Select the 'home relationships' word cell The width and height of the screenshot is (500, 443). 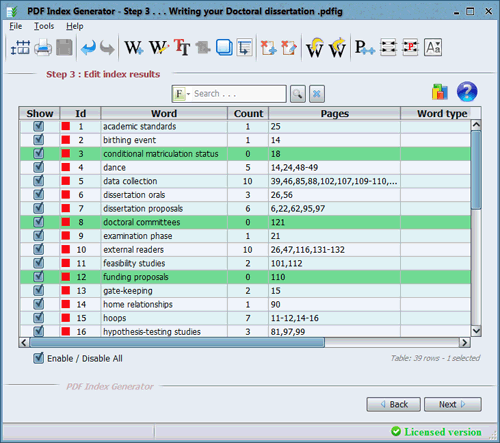pyautogui.click(x=164, y=304)
